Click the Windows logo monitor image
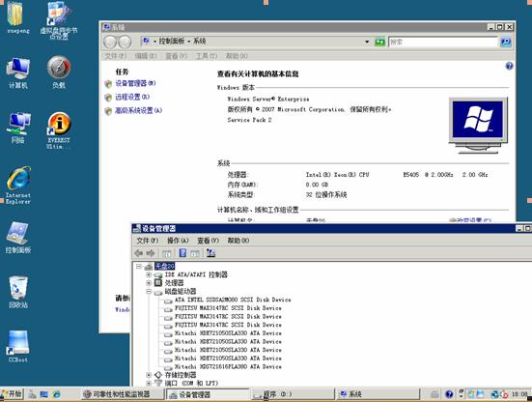Viewport: 532px width, 402px height. point(478,126)
